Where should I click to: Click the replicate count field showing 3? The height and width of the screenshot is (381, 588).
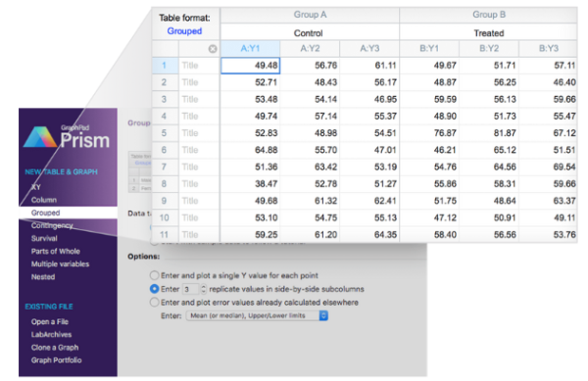191,289
